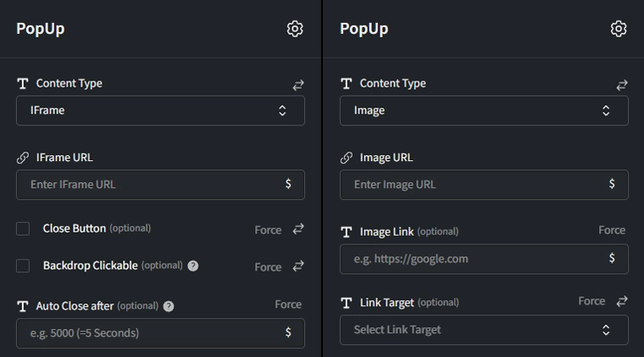
Task: Open settings gear in right PopUp panel
Action: pyautogui.click(x=619, y=29)
